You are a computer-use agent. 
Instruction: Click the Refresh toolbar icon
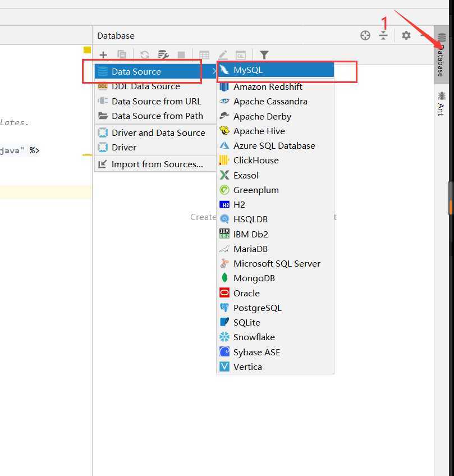pyautogui.click(x=145, y=54)
